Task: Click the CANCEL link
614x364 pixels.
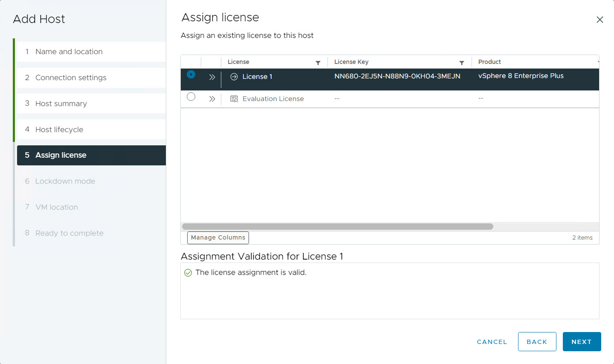Action: (492, 341)
